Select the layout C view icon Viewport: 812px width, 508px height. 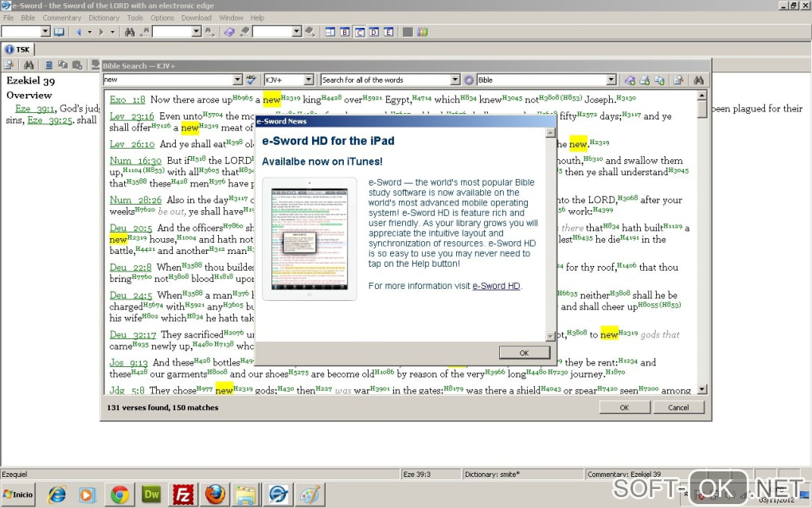coord(359,32)
